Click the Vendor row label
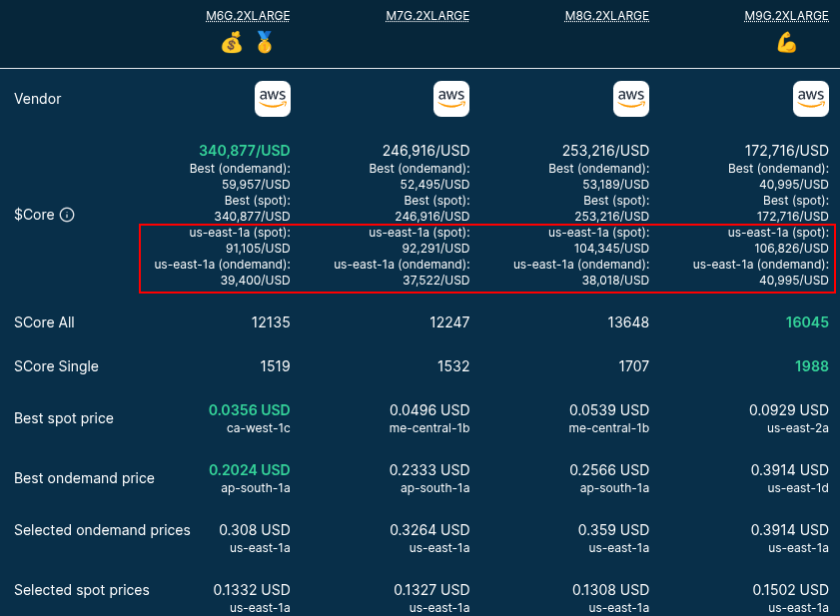 click(38, 99)
